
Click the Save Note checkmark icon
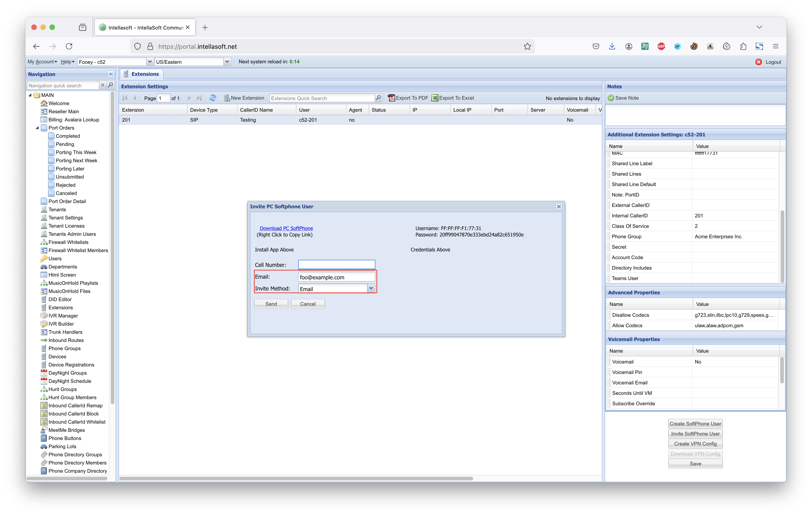click(x=611, y=98)
